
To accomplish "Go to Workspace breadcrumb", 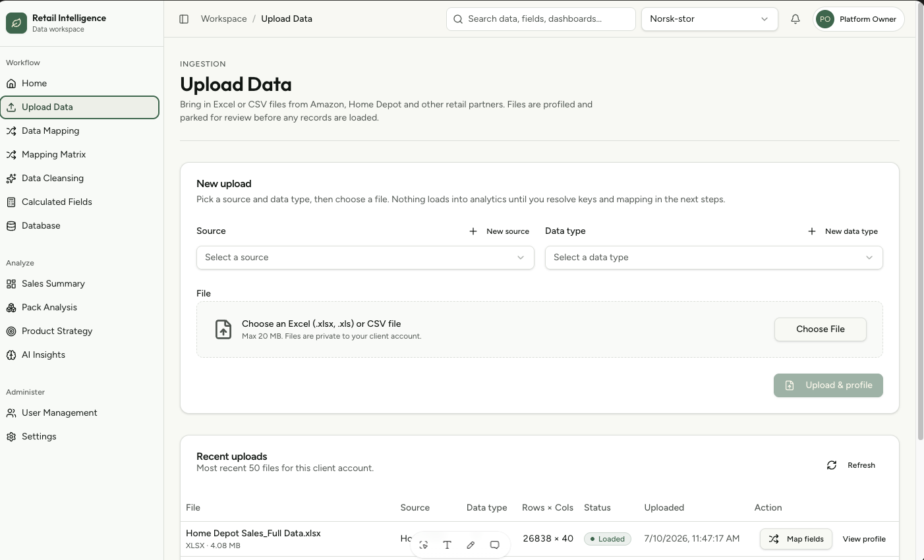I will click(223, 19).
